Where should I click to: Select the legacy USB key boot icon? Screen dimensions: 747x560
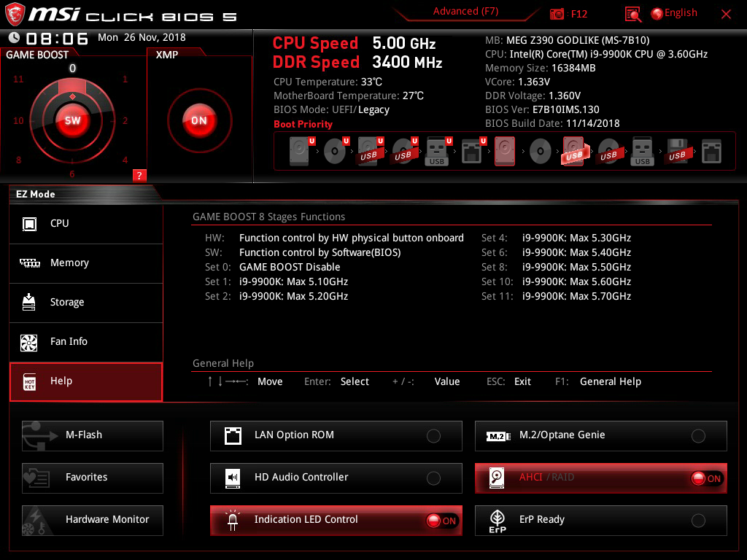coord(642,152)
